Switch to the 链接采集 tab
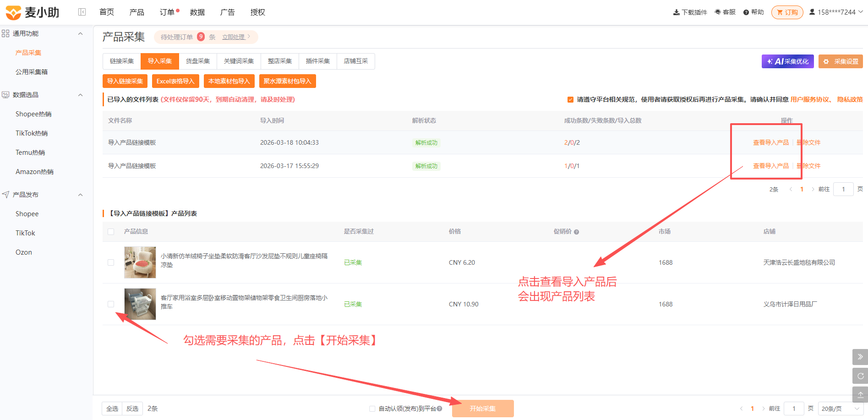Screen dimensions: 868x420 click(x=122, y=61)
